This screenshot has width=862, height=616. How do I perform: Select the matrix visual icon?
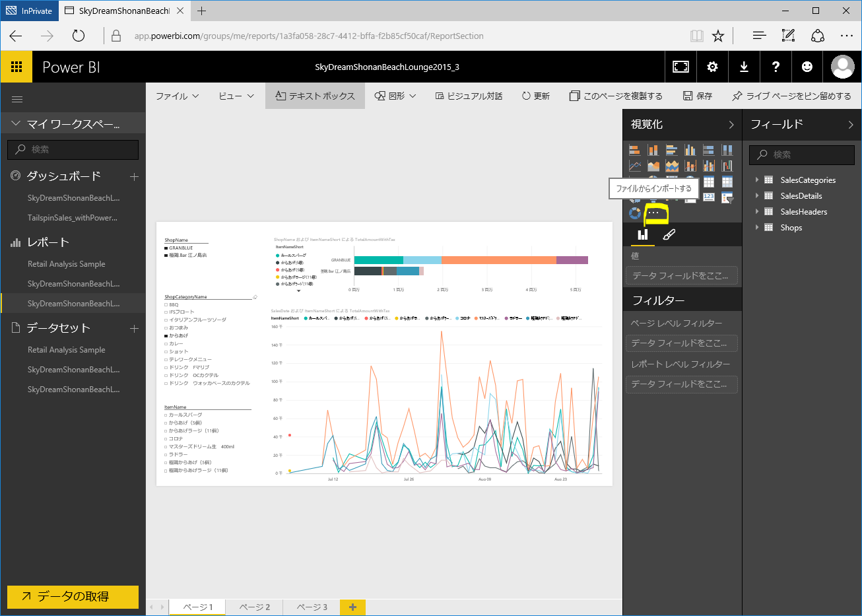(727, 182)
